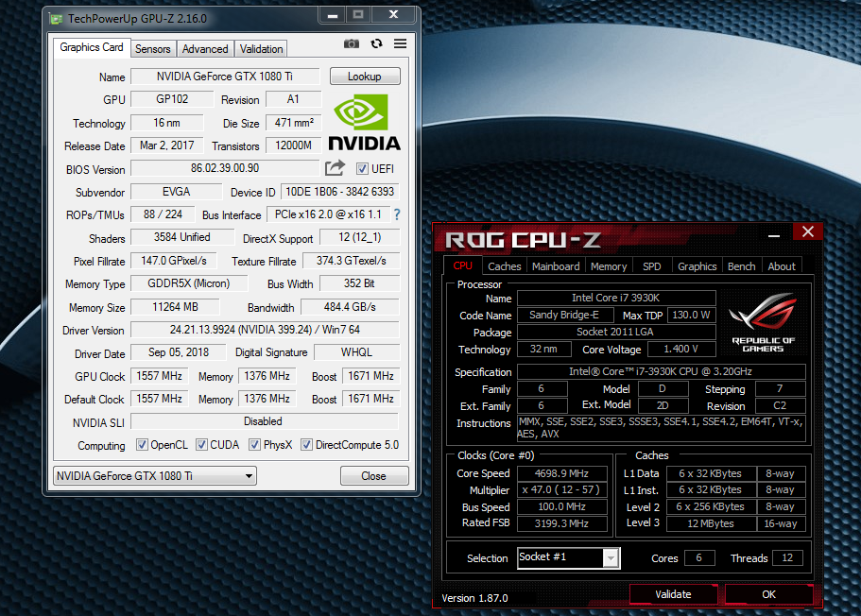This screenshot has height=616, width=861.
Task: Click the Level 3 cache value 12 MBytes
Action: [711, 523]
